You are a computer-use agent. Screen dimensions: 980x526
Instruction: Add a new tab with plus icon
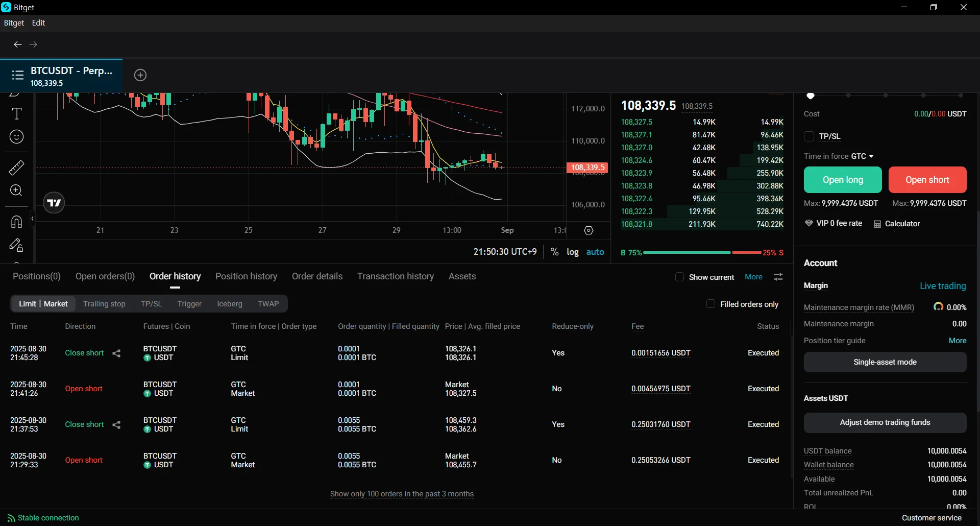pyautogui.click(x=140, y=75)
